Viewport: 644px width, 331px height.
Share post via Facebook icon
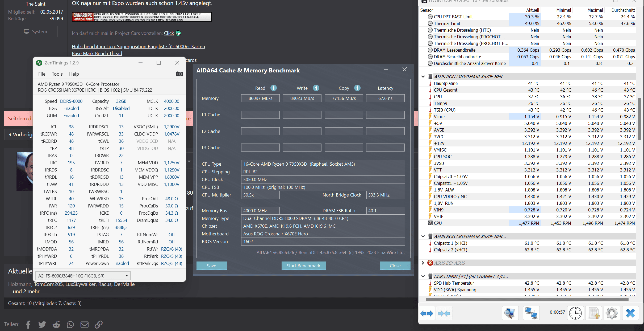(x=28, y=324)
